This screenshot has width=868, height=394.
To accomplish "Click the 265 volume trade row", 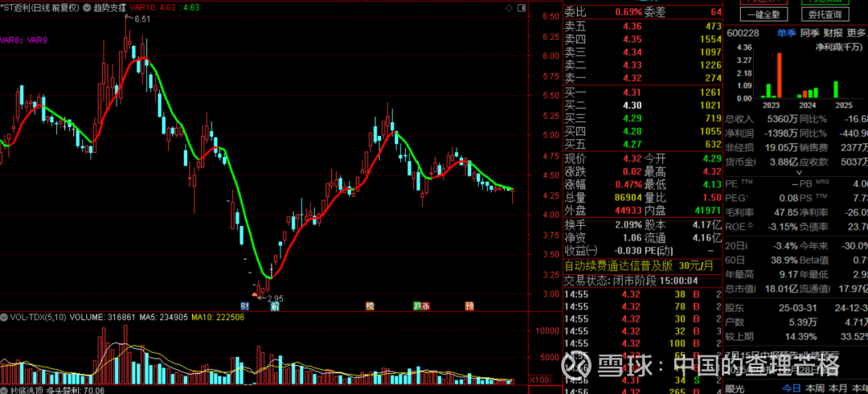I will [643, 392].
